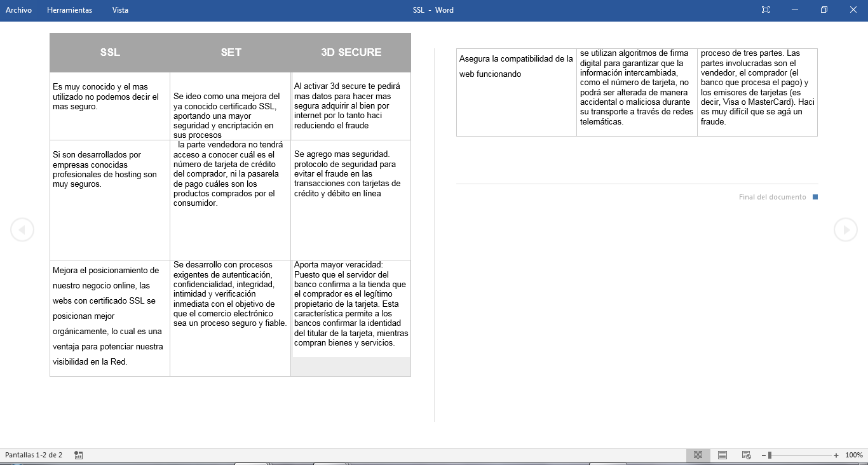The image size is (868, 465).
Task: Click the 'Final del documento' marker text
Action: click(772, 198)
